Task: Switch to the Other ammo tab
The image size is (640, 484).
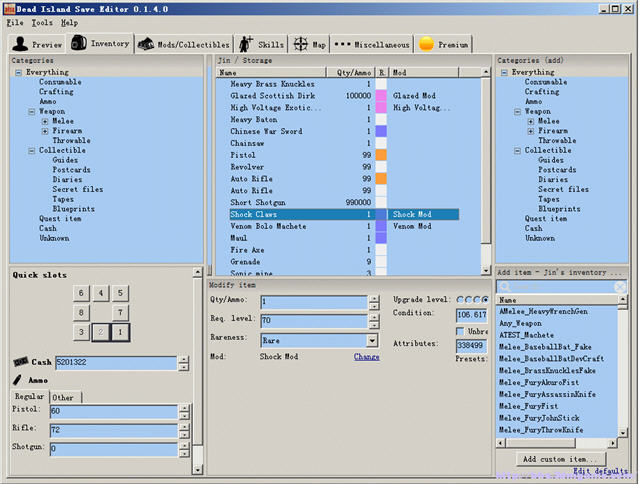Action: coord(65,397)
